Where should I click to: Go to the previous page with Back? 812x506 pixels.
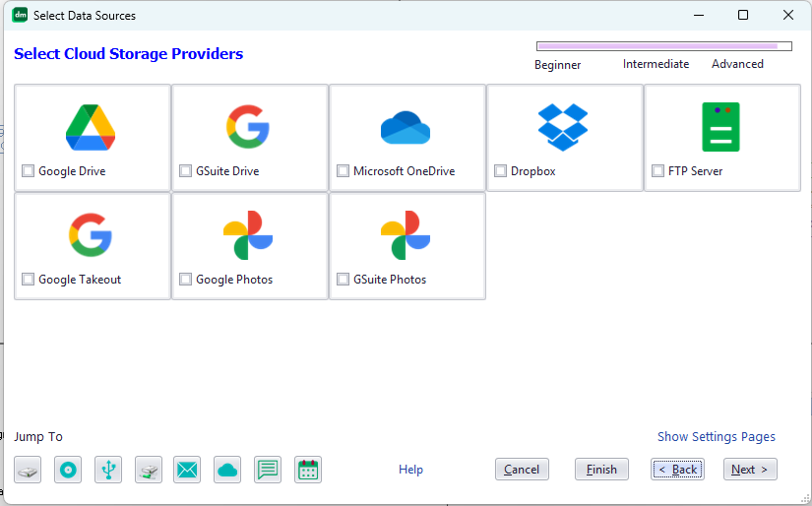click(x=677, y=470)
